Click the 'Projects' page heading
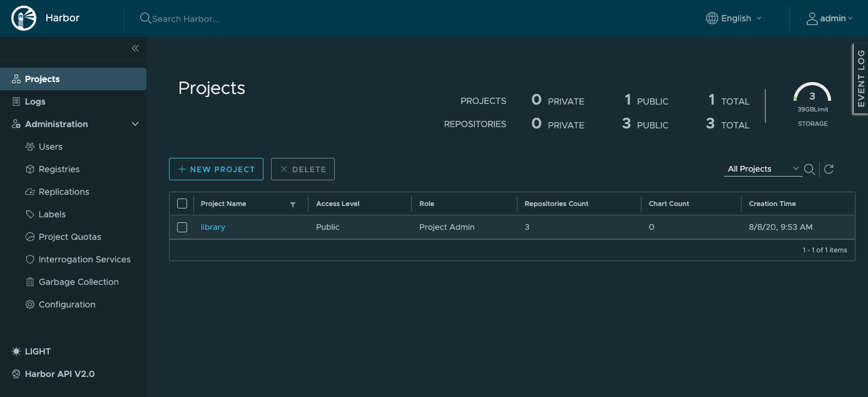Image resolution: width=868 pixels, height=397 pixels. pyautogui.click(x=212, y=88)
